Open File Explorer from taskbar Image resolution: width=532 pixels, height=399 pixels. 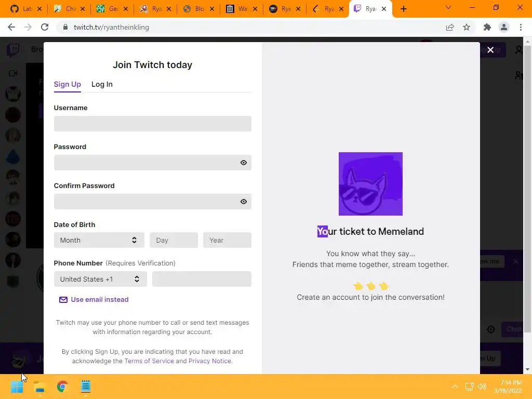(39, 387)
